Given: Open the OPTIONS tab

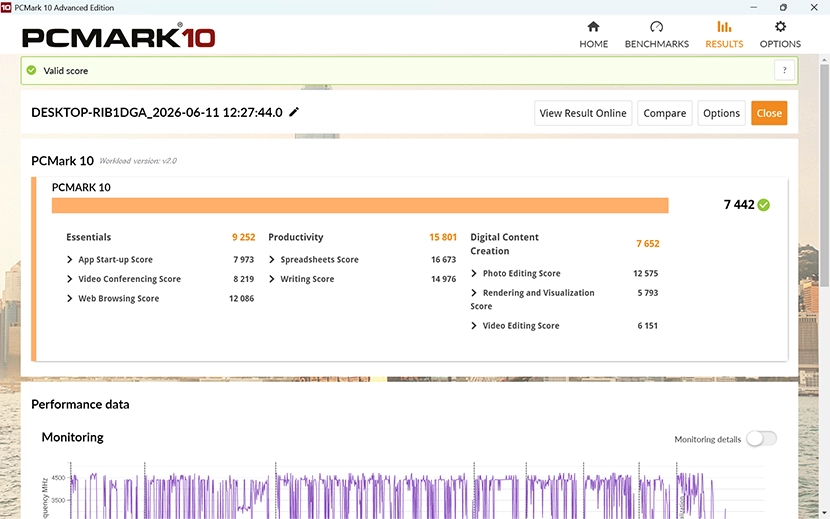Looking at the screenshot, I should pos(780,35).
